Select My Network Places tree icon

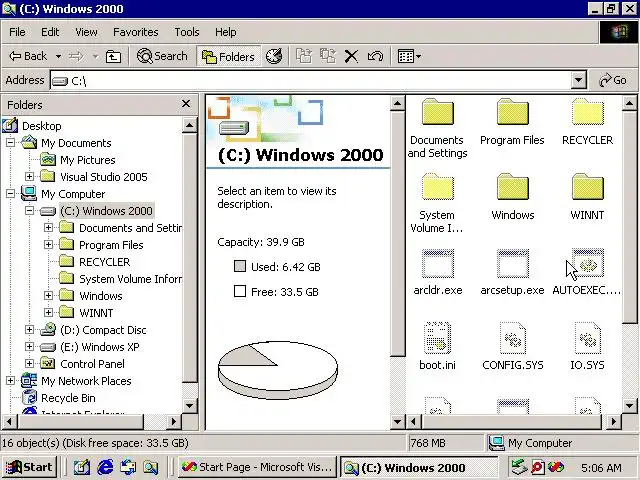pyautogui.click(x=29, y=380)
